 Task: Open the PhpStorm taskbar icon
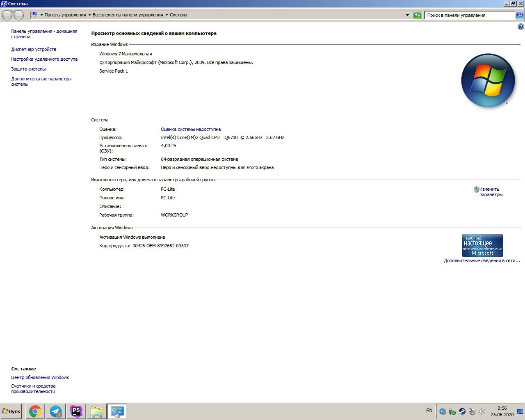point(76,411)
